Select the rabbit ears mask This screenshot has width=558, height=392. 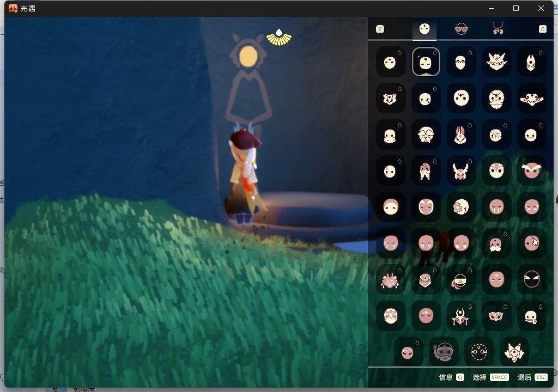[460, 134]
